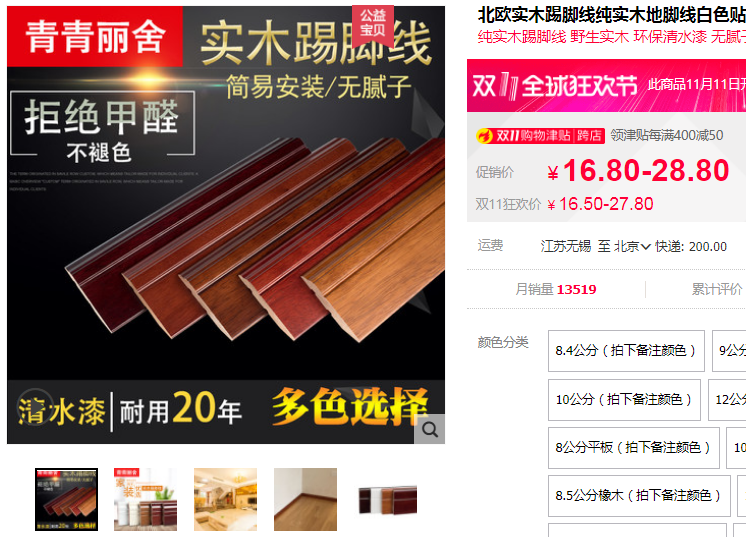Choose the 12公分 option at right edge
This screenshot has height=537, width=746.
pyautogui.click(x=727, y=400)
